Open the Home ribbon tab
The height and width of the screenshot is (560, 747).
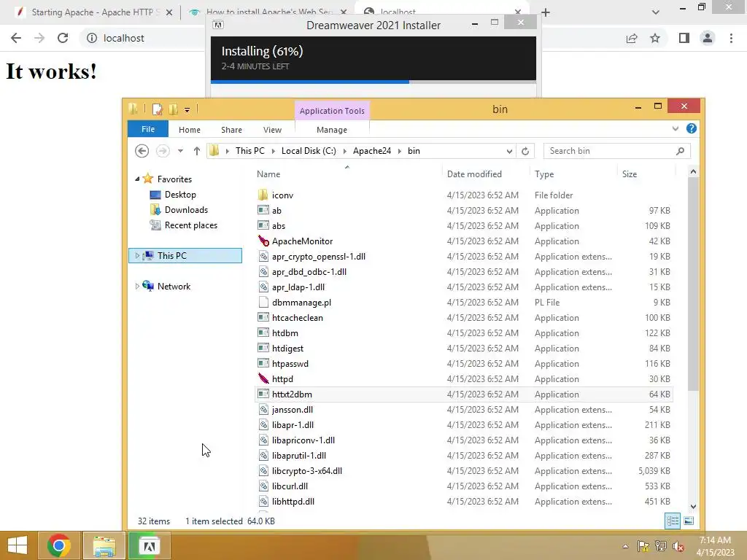(x=190, y=130)
